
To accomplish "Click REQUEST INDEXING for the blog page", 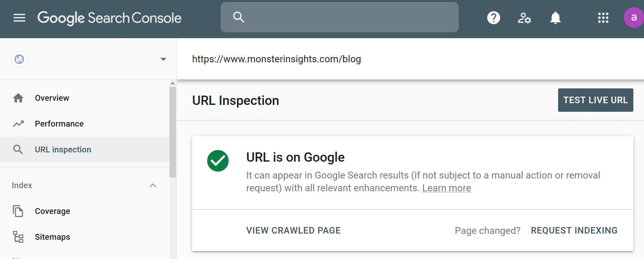I will (574, 230).
